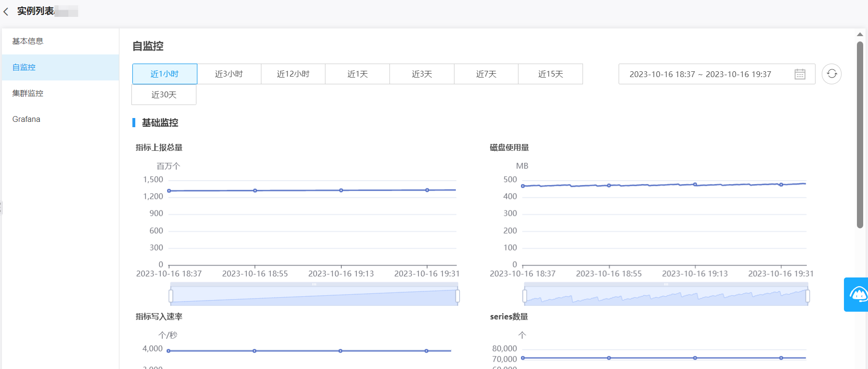Click the 19:13 data point on 磁盘使用量 chart
Screen dimensions: 868x369
pyautogui.click(x=695, y=184)
